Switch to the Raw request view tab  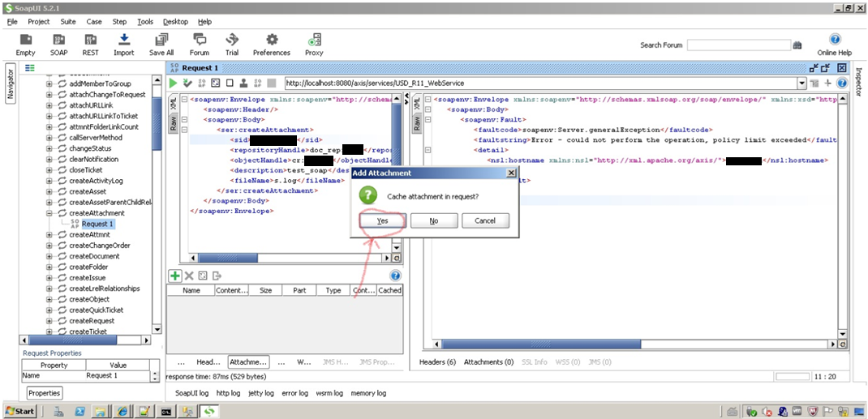pyautogui.click(x=173, y=122)
